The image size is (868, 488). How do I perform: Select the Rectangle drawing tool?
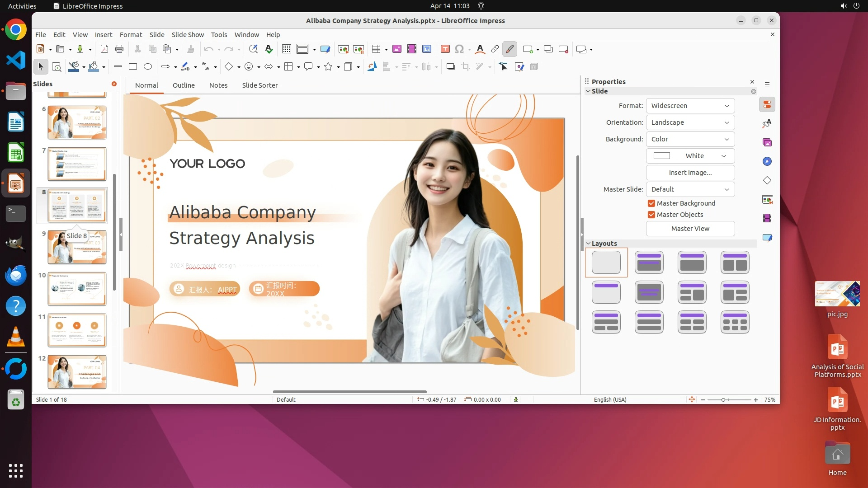[133, 67]
